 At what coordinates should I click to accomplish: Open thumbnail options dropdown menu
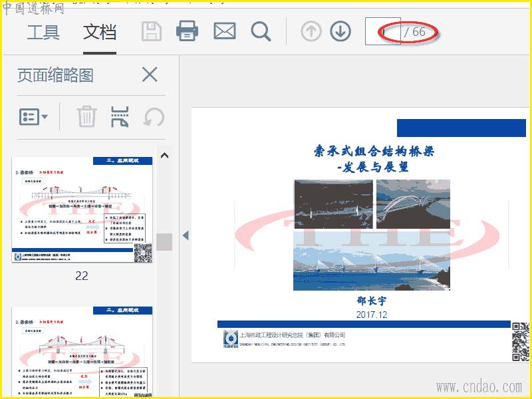pos(33,117)
